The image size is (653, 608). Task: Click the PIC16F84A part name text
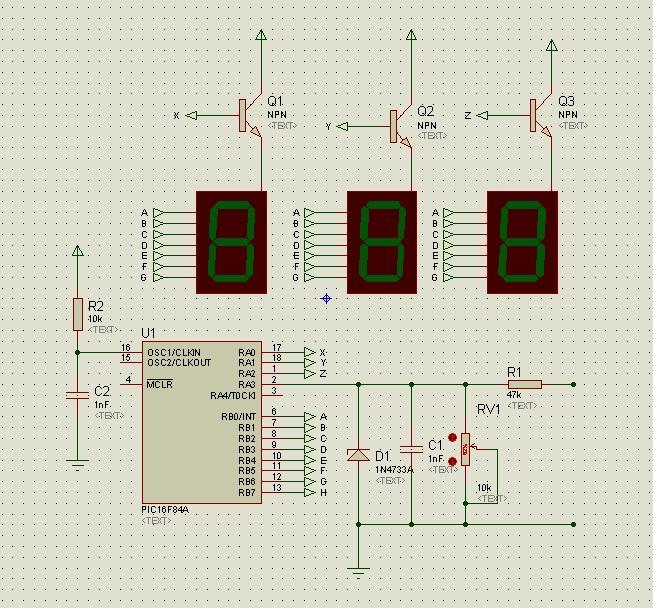tap(165, 510)
